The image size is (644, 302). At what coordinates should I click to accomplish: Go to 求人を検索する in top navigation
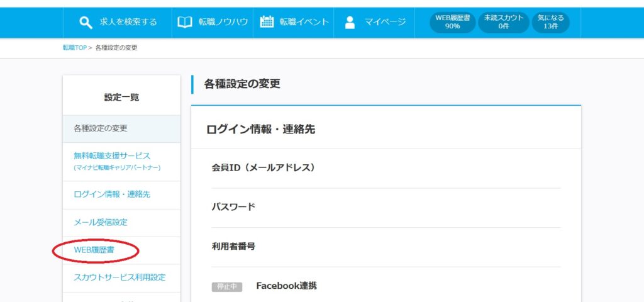pos(128,22)
